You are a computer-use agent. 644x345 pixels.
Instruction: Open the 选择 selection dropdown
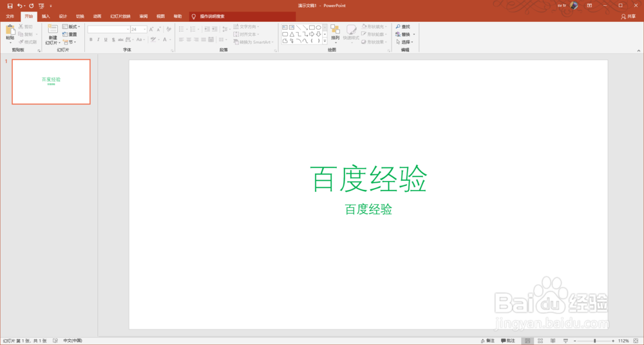pyautogui.click(x=404, y=42)
